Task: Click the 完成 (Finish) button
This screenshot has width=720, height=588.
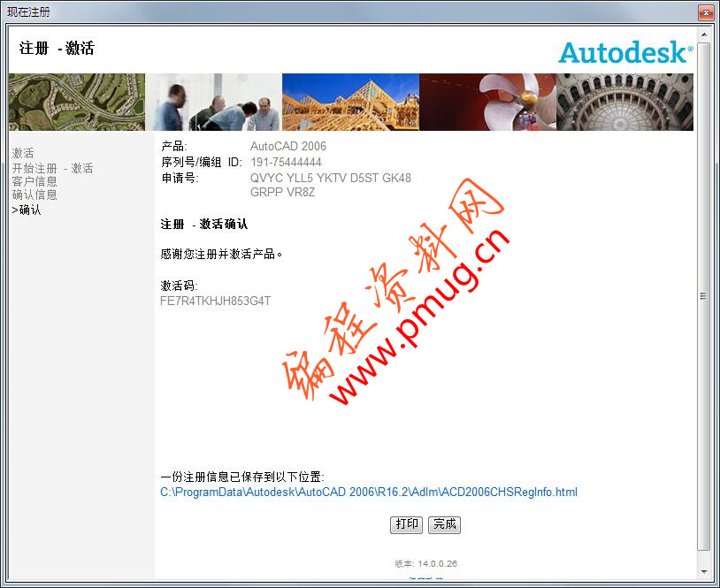Action: [x=445, y=524]
